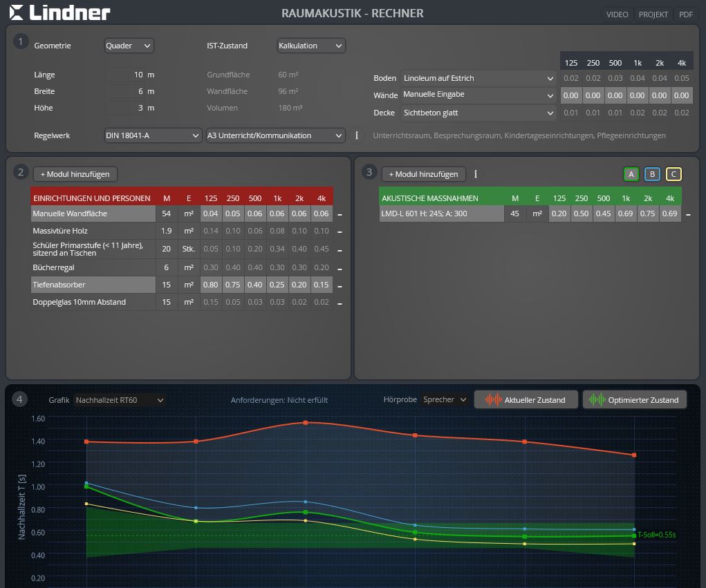The height and width of the screenshot is (588, 706).
Task: Remove the Massivtüre Holz row with its minus icon
Action: (x=340, y=231)
